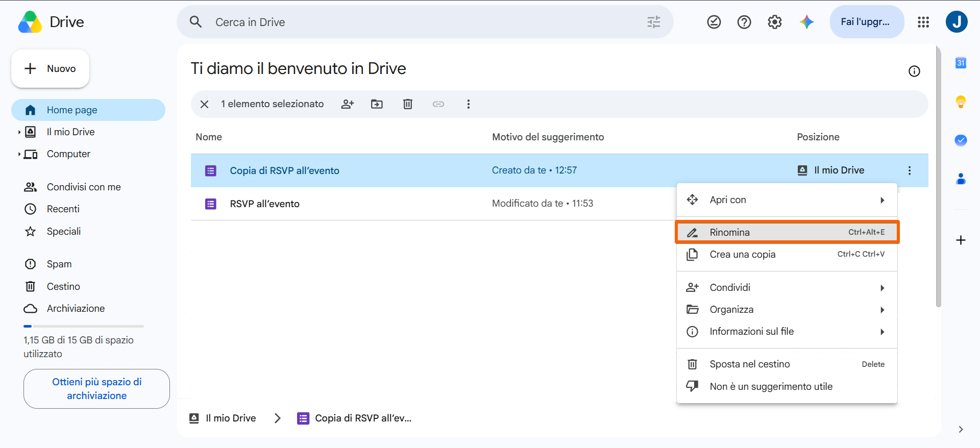Choose Non è un suggerimento utile
Viewport: 980px width, 448px height.
point(787,386)
